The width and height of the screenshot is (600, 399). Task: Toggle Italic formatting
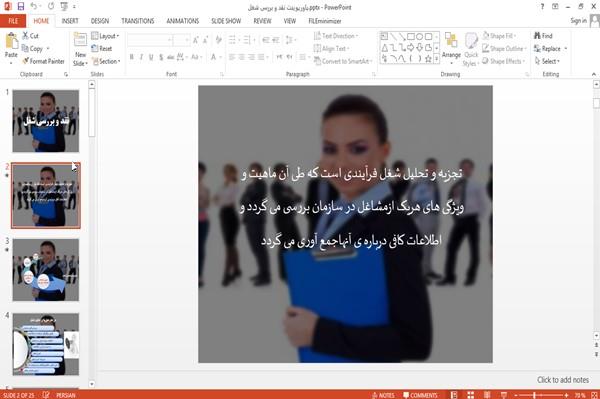[x=141, y=57]
